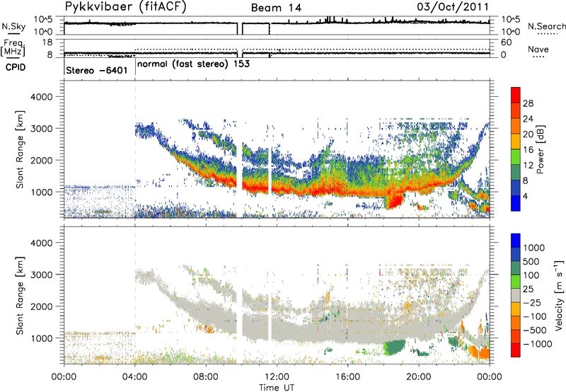Pick the blue bottom power colorbar segment
This screenshot has height=392, width=566.
pyautogui.click(x=516, y=203)
